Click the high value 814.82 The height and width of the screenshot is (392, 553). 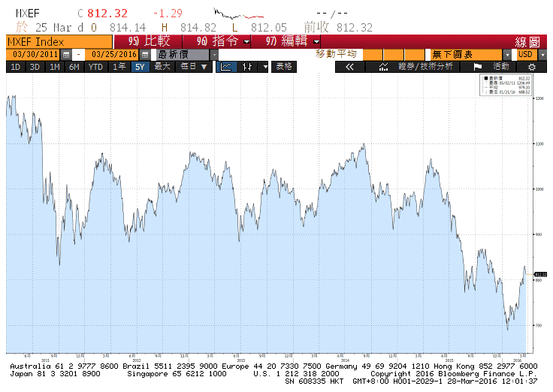198,28
